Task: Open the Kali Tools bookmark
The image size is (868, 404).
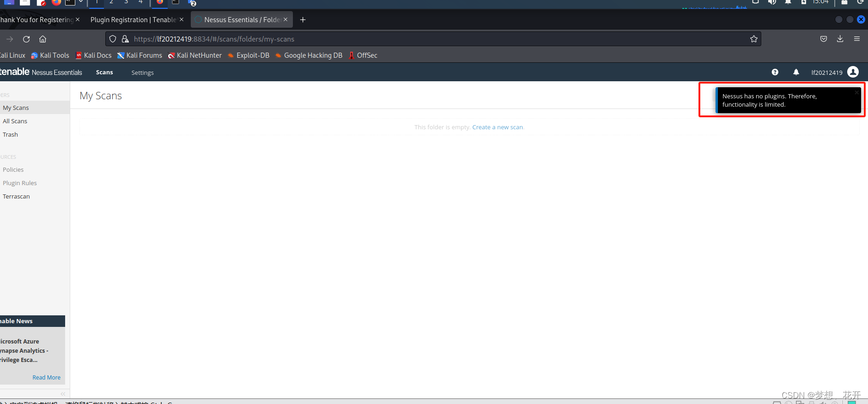Action: coord(50,55)
